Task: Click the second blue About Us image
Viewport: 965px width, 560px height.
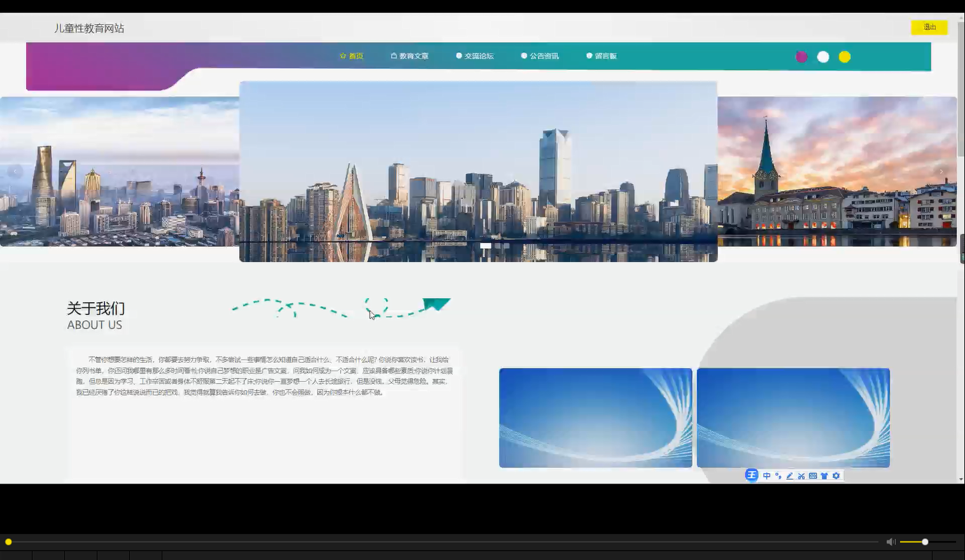Action: [793, 417]
